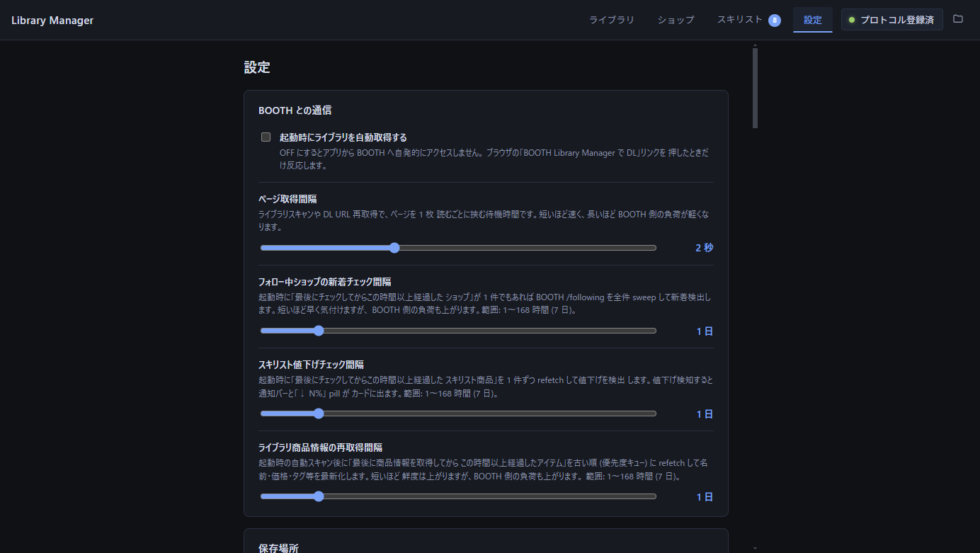Open the folder icon in header
980x553 pixels.
(958, 19)
